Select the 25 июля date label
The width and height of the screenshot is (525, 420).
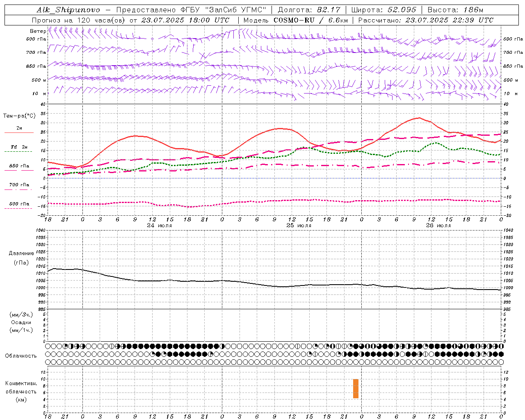(299, 226)
